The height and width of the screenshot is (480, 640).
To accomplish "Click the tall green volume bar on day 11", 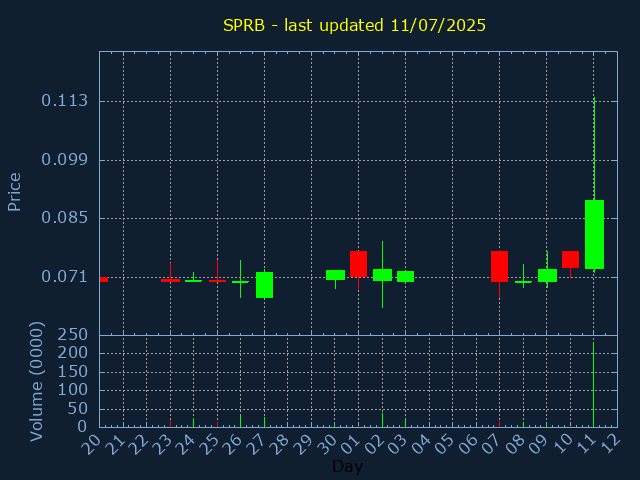I will click(593, 384).
